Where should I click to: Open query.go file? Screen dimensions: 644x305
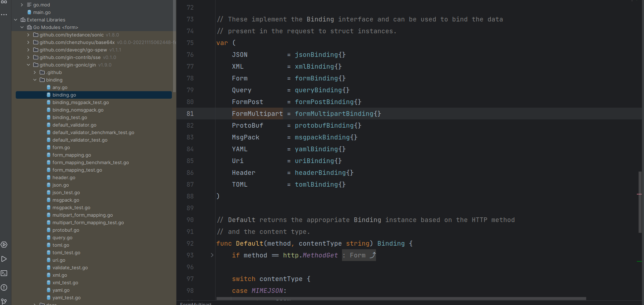[x=62, y=237]
